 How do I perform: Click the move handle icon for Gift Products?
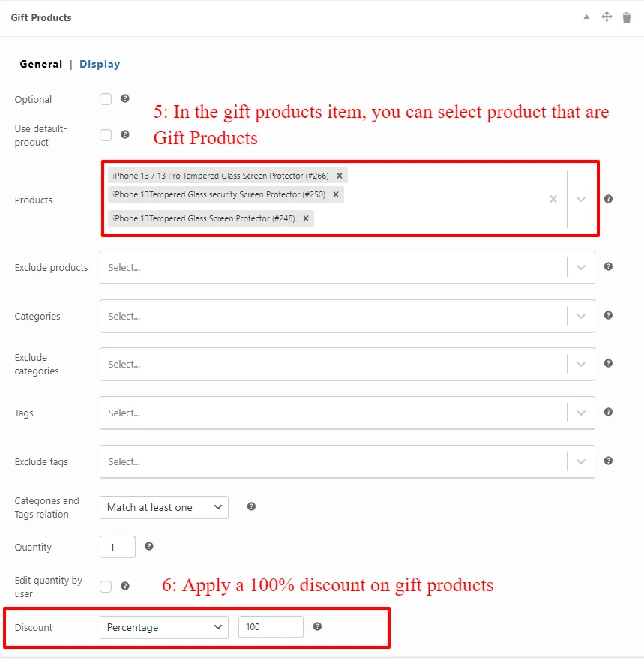(606, 17)
